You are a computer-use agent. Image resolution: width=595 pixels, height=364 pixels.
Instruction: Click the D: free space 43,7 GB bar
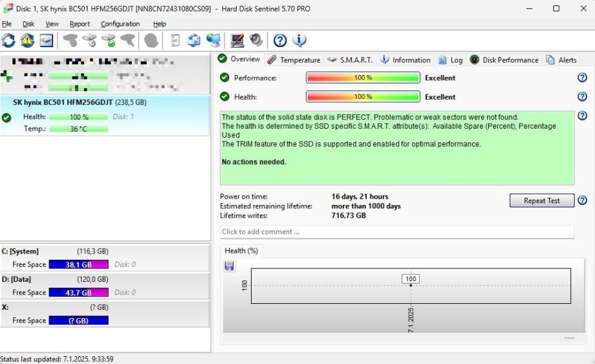78,292
